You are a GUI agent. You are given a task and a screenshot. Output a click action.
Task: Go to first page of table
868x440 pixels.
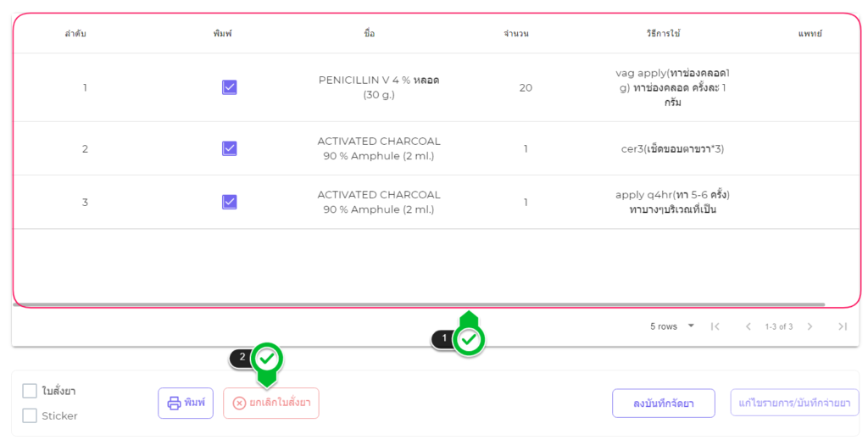[715, 326]
